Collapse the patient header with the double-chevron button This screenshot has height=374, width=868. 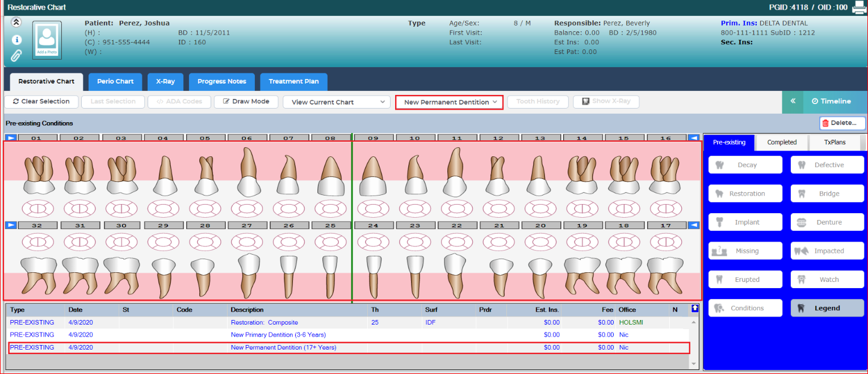(16, 22)
